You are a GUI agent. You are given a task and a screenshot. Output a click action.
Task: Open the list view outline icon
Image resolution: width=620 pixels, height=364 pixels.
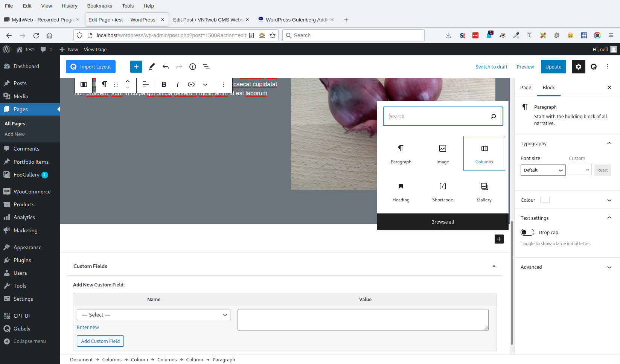point(206,67)
